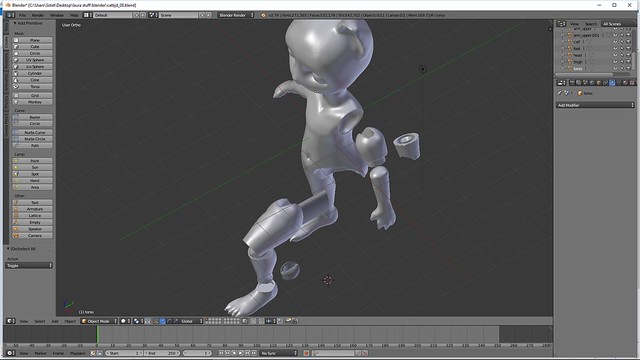The height and width of the screenshot is (360, 640).
Task: Add a Monkey mesh primitive
Action: 32,102
